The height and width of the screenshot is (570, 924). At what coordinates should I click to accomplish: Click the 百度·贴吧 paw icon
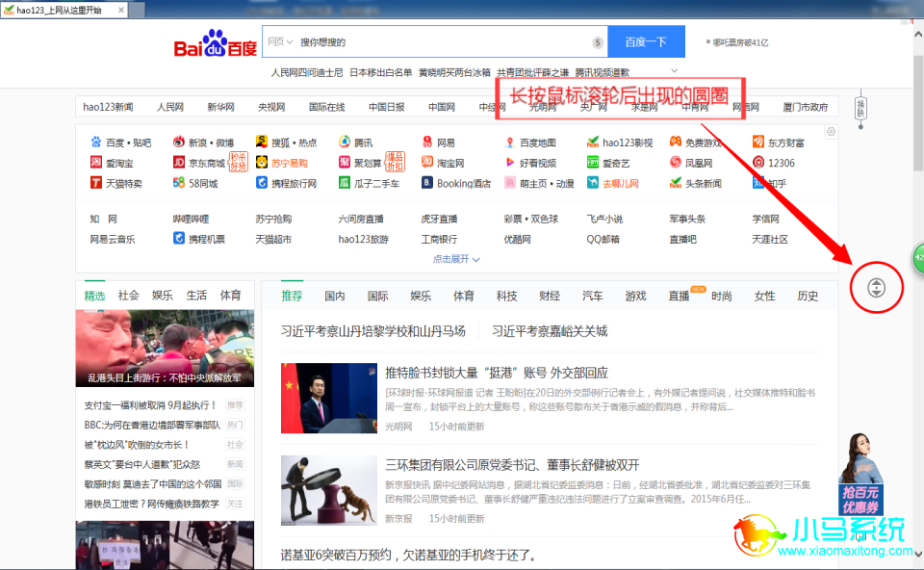[96, 142]
